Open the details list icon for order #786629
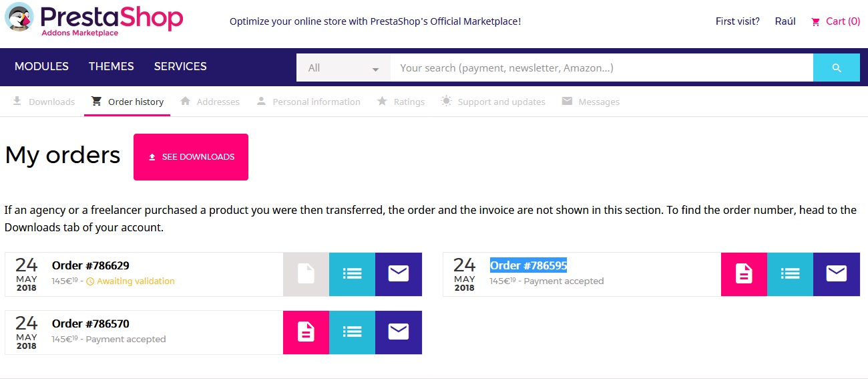This screenshot has height=379, width=868. tap(352, 274)
